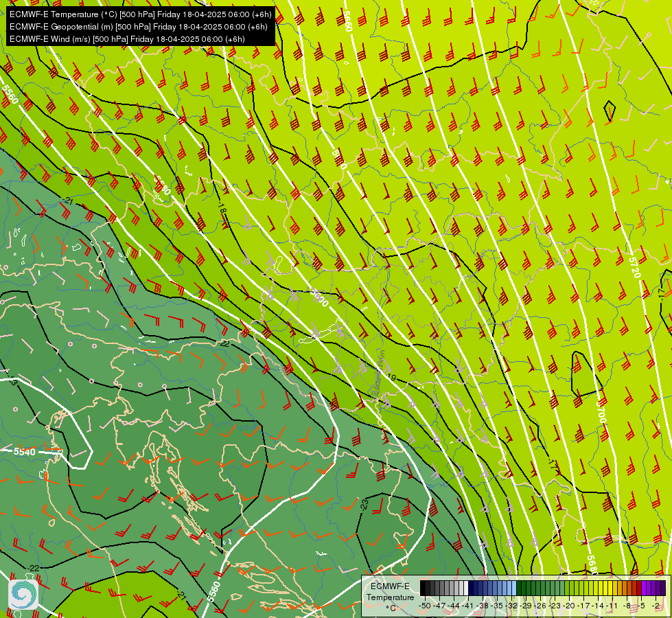Click the blue swirl logo icon

coord(23,594)
